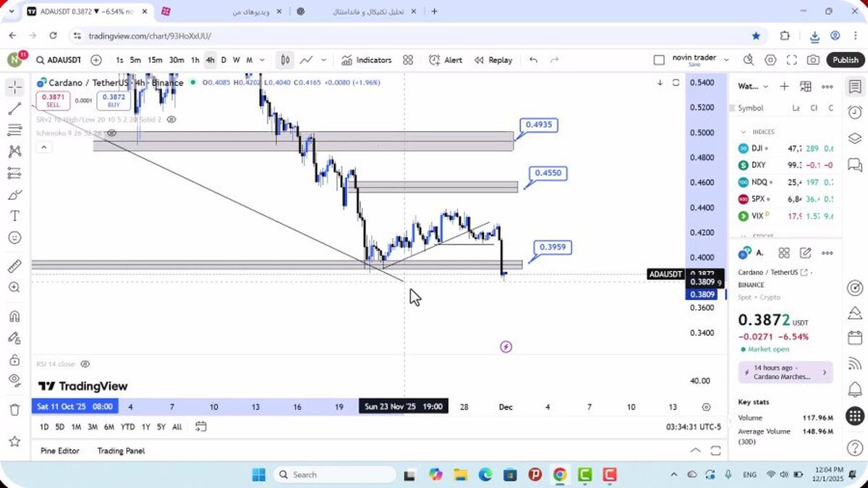Select the 15m timeframe
Image resolution: width=868 pixels, height=488 pixels.
click(155, 60)
